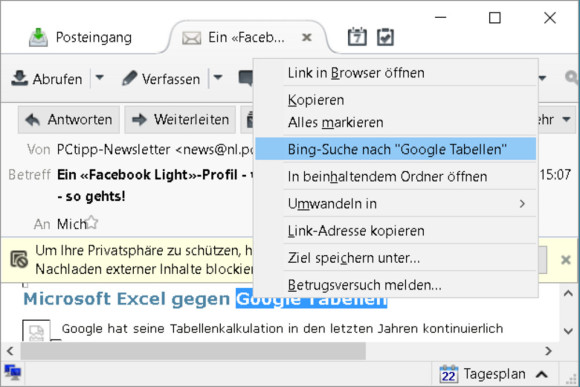The image size is (580, 387).
Task: Dismiss the privacy notification bar
Action: [x=566, y=260]
